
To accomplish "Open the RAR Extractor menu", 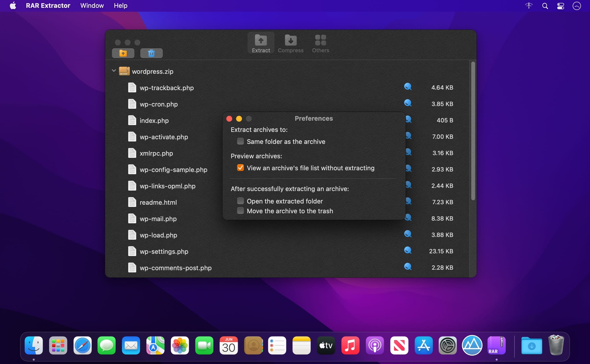I will pos(48,6).
